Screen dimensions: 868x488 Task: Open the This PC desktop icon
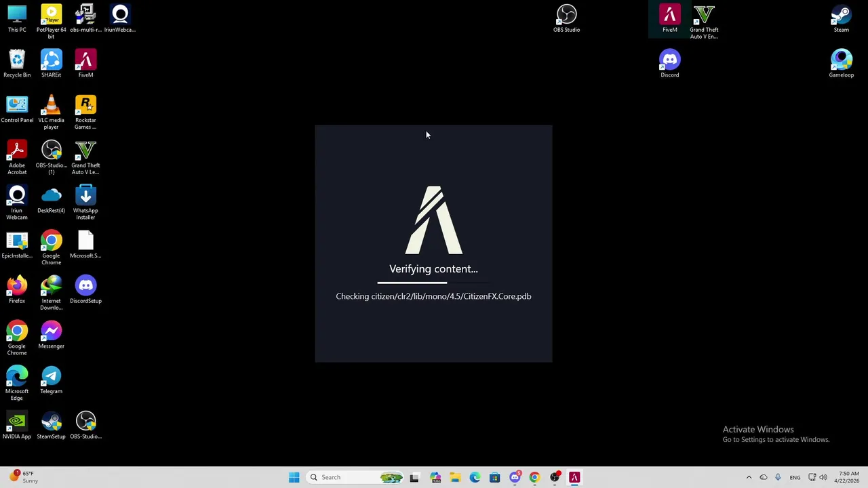(x=17, y=19)
